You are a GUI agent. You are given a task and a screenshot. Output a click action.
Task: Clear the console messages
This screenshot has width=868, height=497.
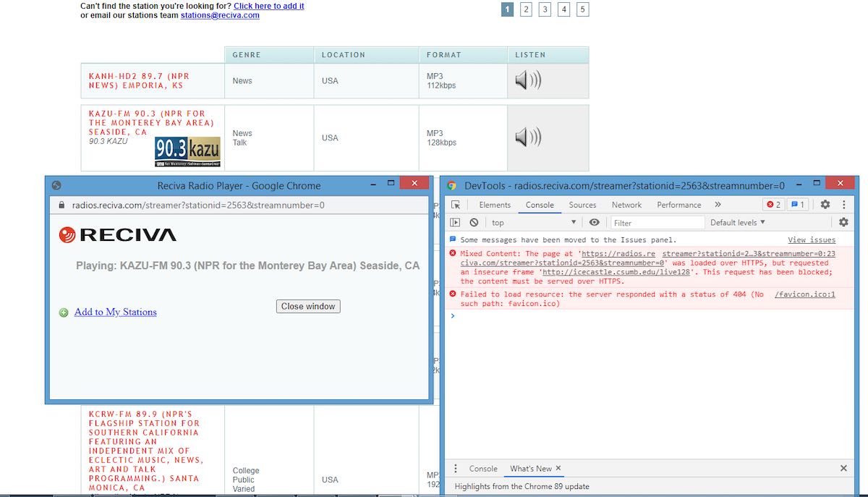coord(474,222)
